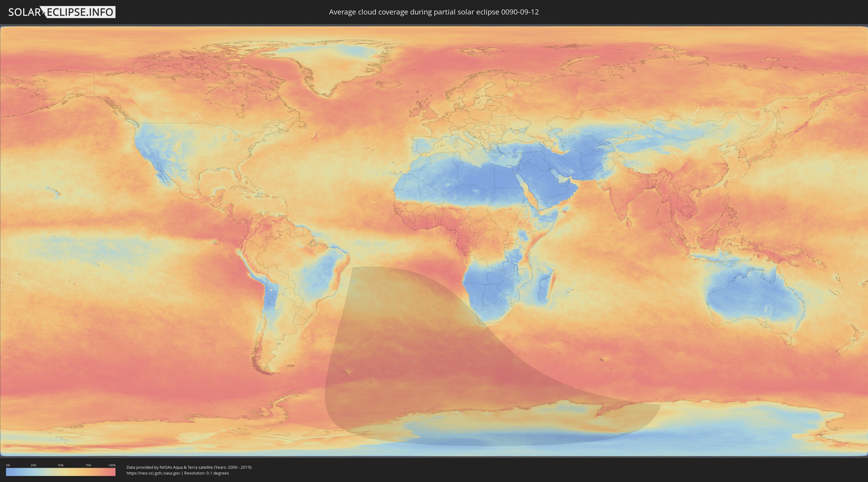Click the cloud coverage map title text
Viewport: 868px width, 482px height.
tap(434, 12)
